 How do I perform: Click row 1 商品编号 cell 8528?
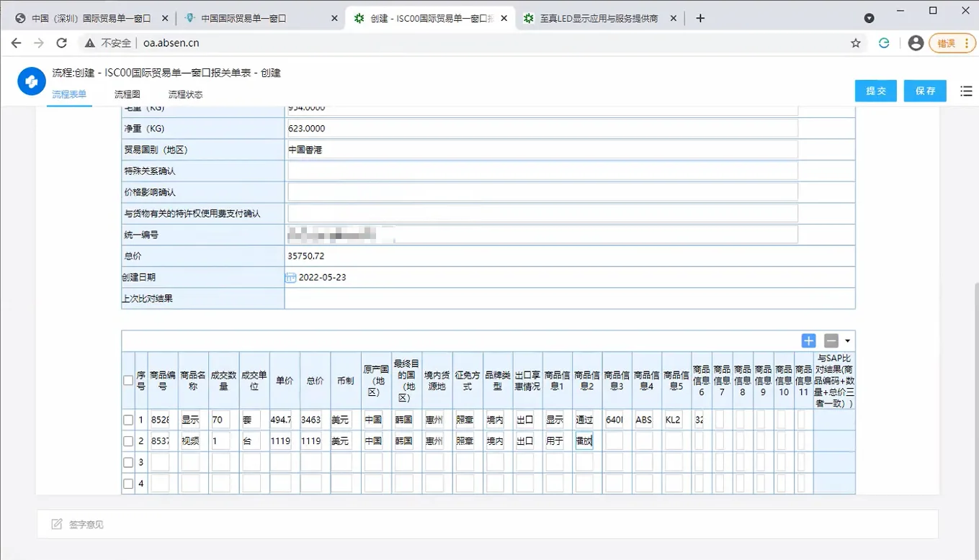[160, 420]
